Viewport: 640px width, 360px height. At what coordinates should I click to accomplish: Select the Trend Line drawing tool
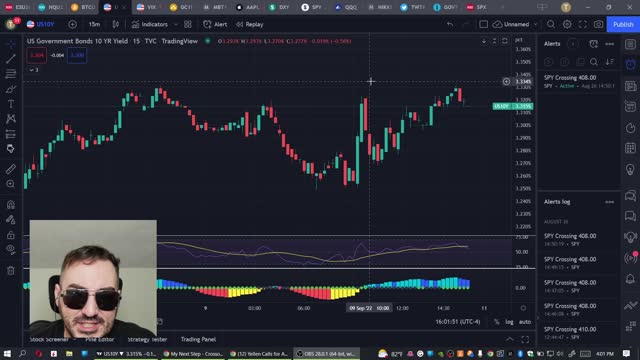point(11,59)
